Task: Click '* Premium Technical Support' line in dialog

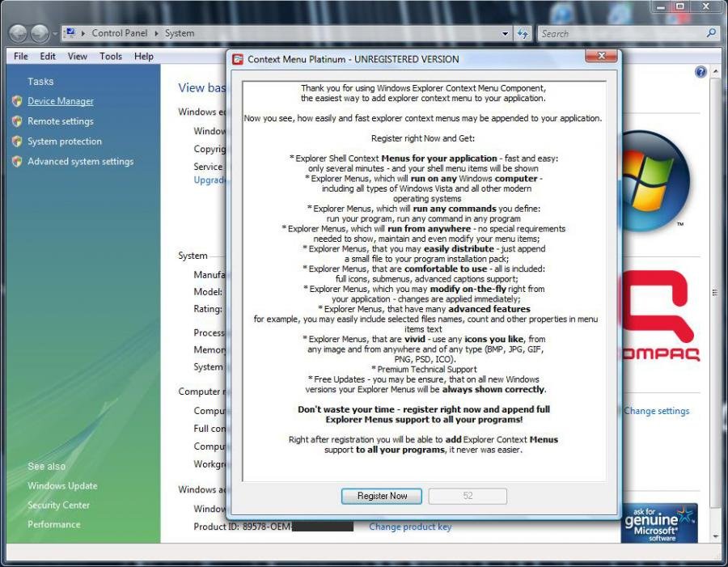Action: (424, 369)
